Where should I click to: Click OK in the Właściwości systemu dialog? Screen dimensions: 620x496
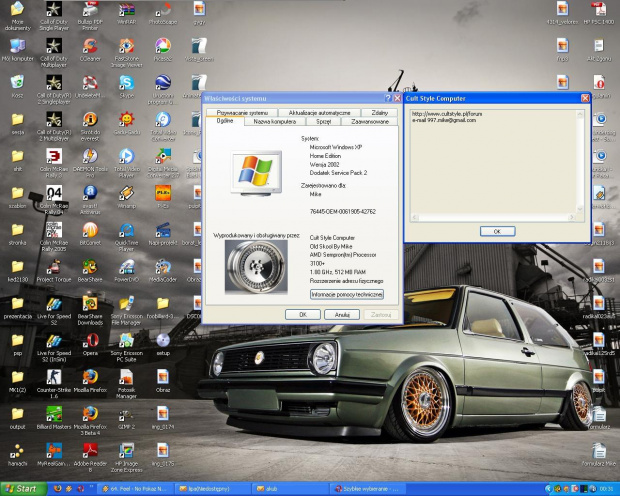click(x=303, y=314)
